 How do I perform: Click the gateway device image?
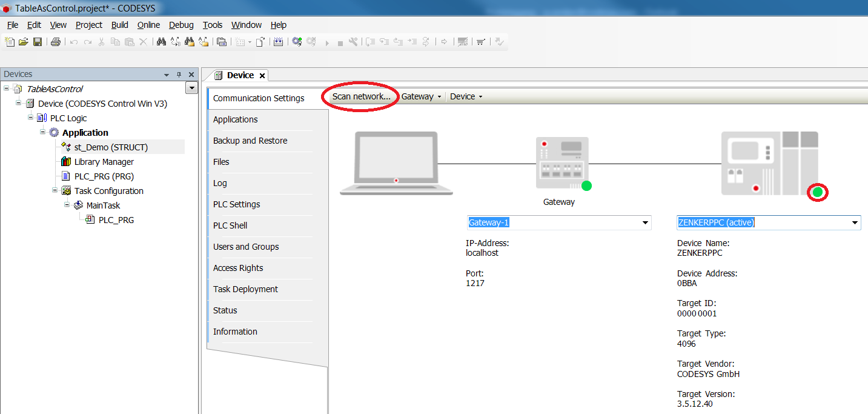[562, 162]
